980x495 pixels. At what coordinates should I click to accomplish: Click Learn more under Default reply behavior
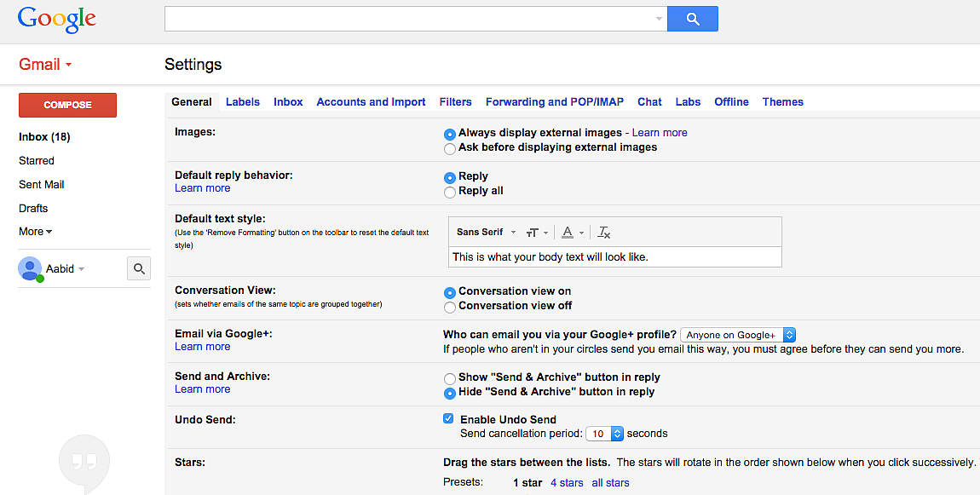203,188
